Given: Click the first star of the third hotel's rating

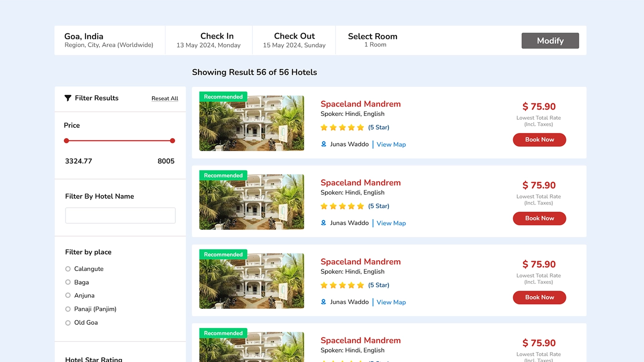Looking at the screenshot, I should (324, 285).
